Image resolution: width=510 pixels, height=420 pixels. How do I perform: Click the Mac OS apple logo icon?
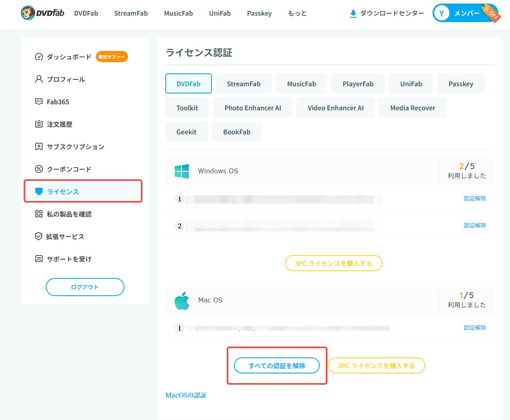(x=182, y=300)
